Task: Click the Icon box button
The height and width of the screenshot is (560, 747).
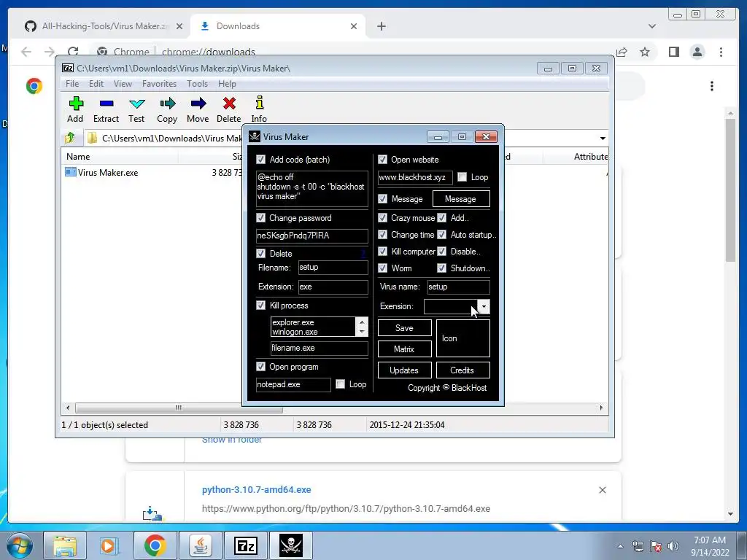Action: 462,338
